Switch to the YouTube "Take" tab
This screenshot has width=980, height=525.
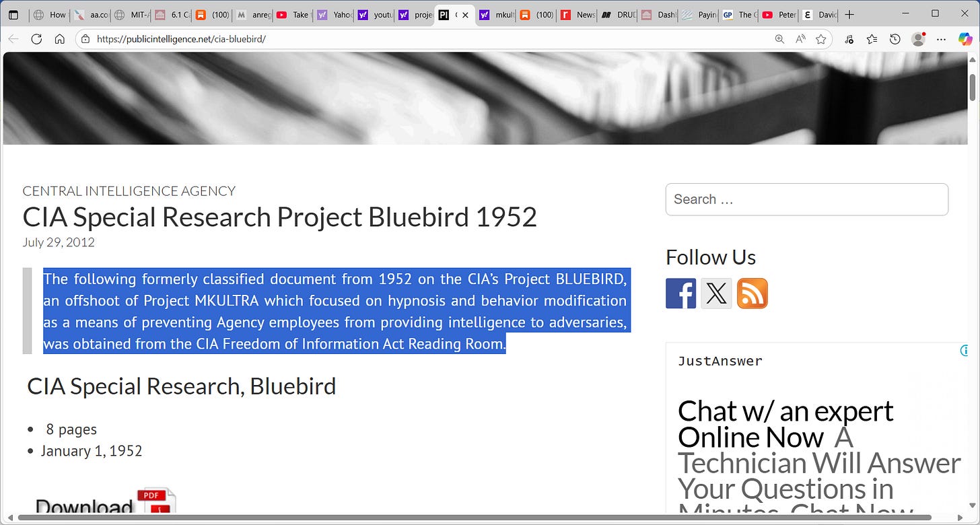coord(292,14)
